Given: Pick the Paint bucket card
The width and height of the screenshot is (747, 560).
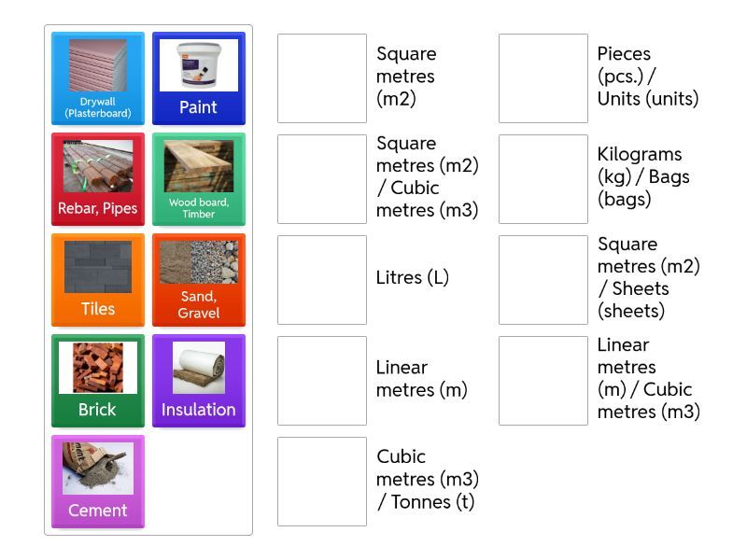Looking at the screenshot, I should point(199,78).
